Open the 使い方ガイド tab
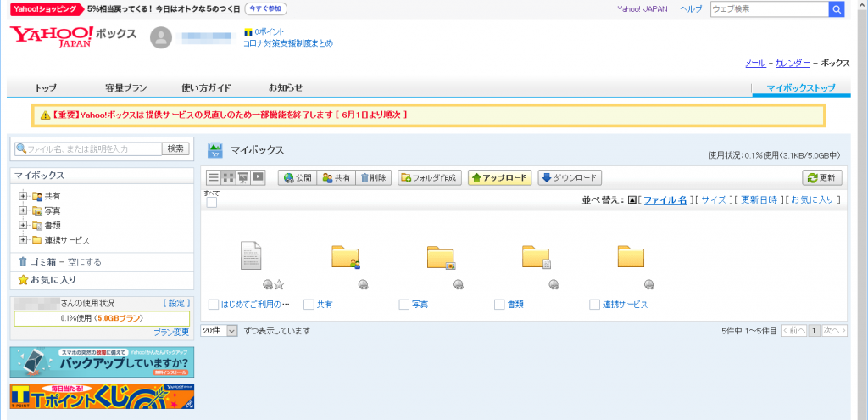Viewport: 868px width, 420px height. 206,87
